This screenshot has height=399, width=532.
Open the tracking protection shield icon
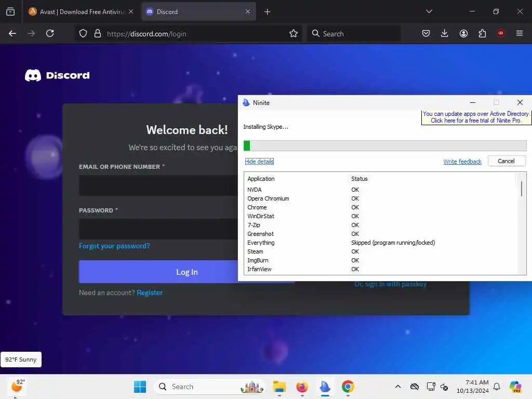coord(83,34)
